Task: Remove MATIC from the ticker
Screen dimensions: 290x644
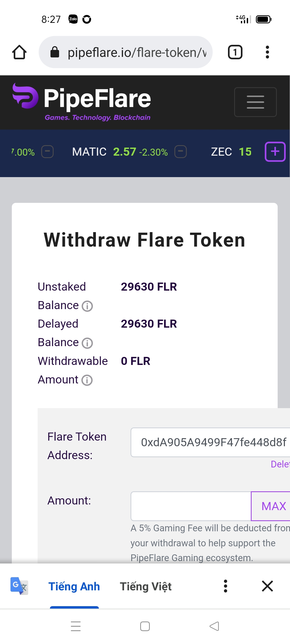Action: [x=180, y=152]
